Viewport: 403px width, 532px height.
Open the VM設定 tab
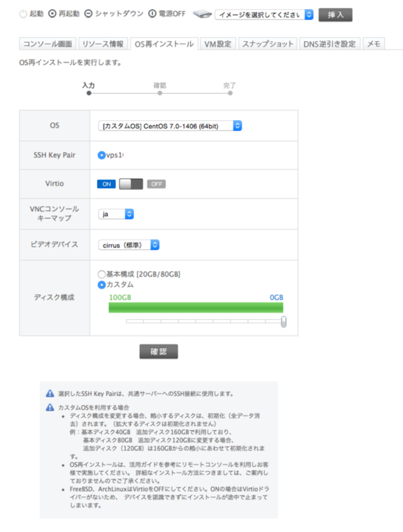(x=218, y=44)
